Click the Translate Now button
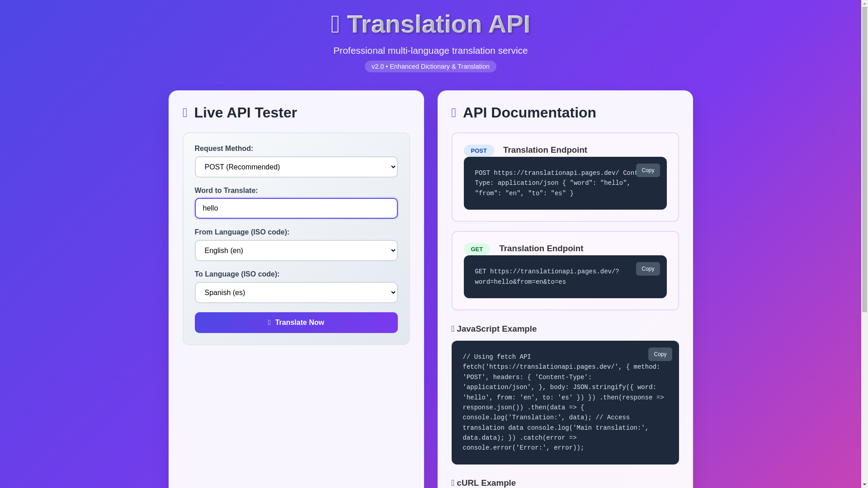Viewport: 868px width, 488px height. click(x=296, y=323)
